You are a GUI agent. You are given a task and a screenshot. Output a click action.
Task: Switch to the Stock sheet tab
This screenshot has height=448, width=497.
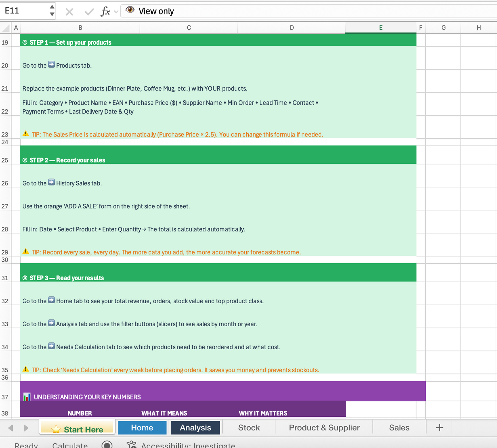coord(249,427)
